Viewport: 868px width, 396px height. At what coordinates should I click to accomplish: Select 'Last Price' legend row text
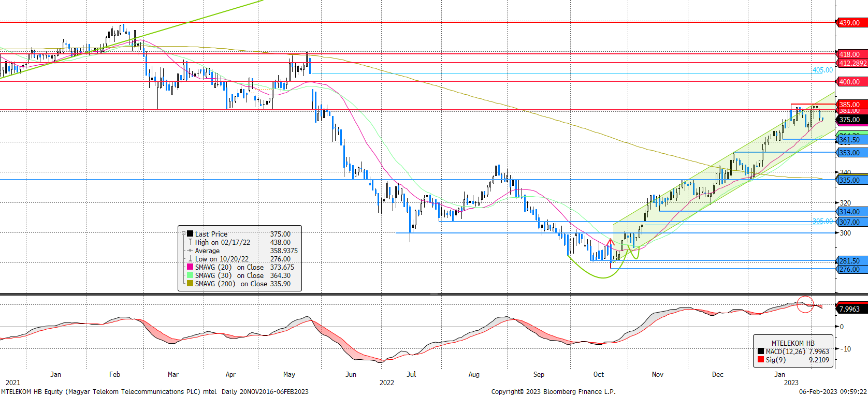211,234
